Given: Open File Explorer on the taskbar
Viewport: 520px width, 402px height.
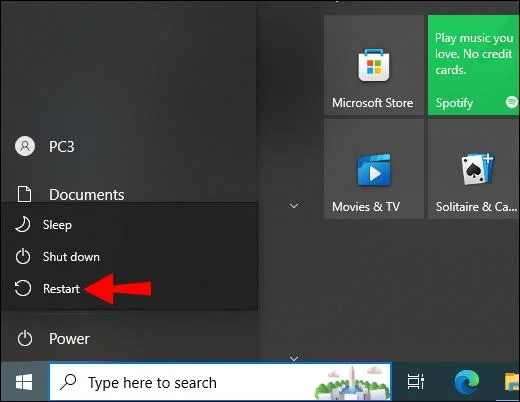Looking at the screenshot, I should (x=512, y=382).
